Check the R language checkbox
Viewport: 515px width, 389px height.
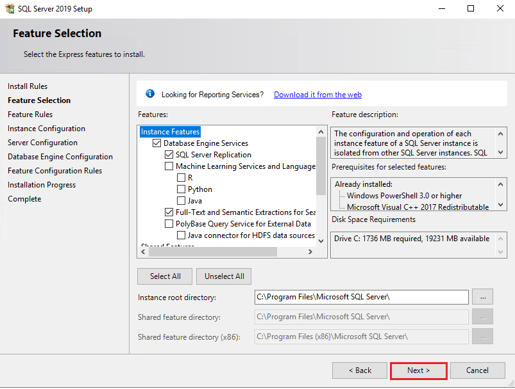coord(181,178)
